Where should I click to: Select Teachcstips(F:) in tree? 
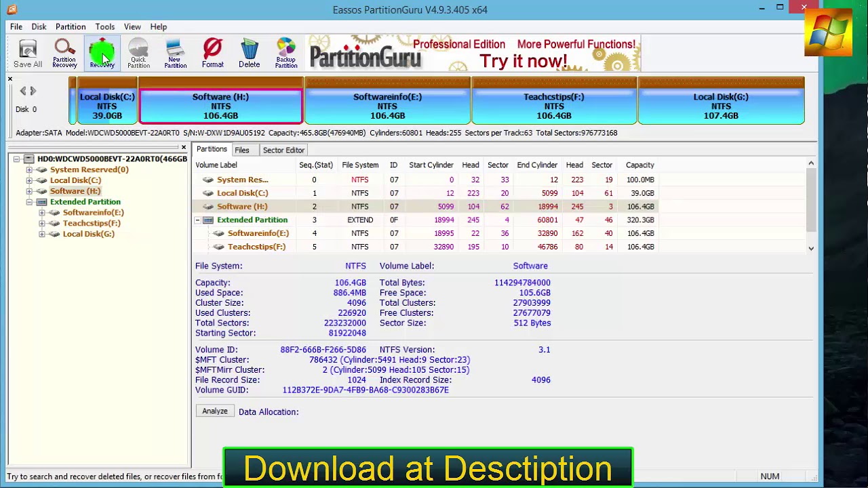pyautogui.click(x=92, y=223)
